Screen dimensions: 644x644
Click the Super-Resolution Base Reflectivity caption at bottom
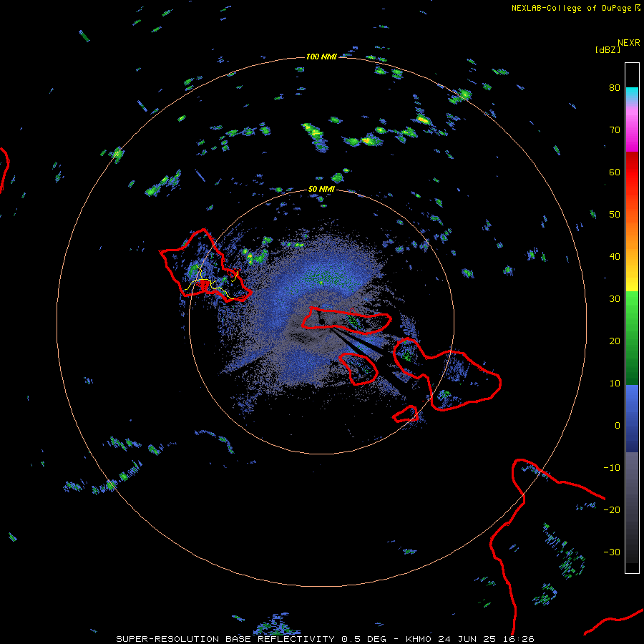326,639
